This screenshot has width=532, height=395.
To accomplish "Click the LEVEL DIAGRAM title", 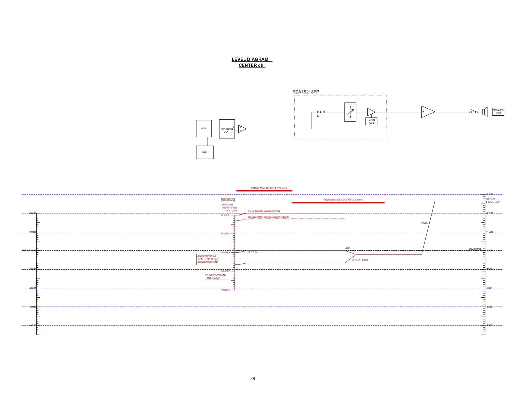I will click(x=250, y=60).
